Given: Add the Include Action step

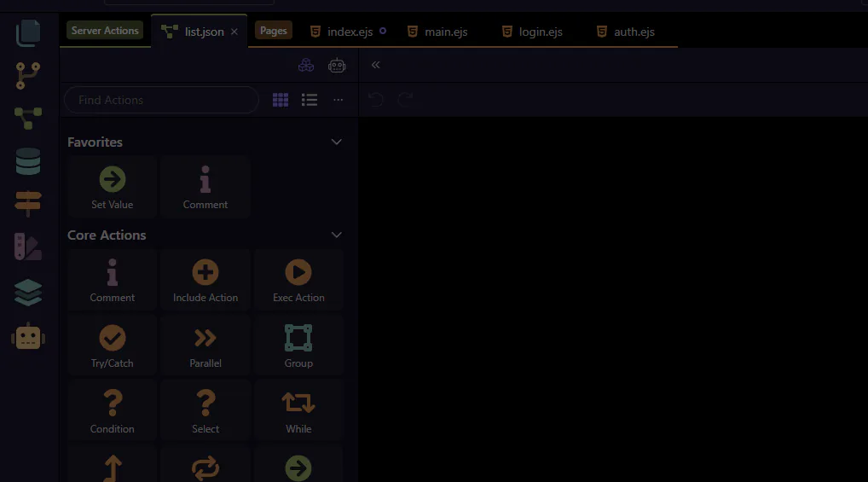Looking at the screenshot, I should click(x=205, y=281).
